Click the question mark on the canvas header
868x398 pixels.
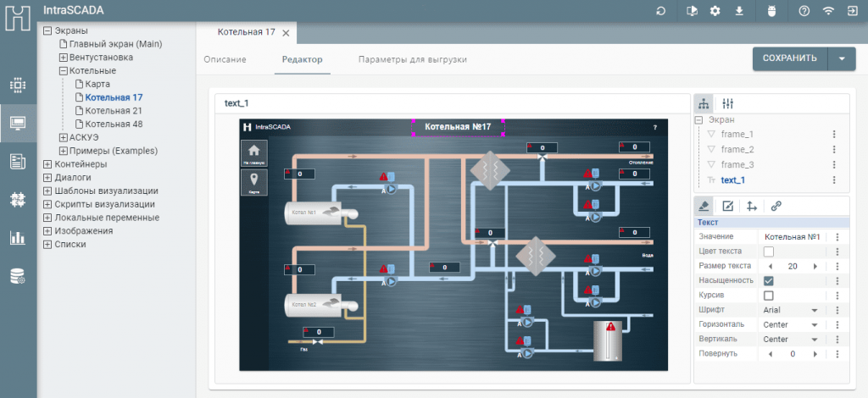tap(655, 127)
